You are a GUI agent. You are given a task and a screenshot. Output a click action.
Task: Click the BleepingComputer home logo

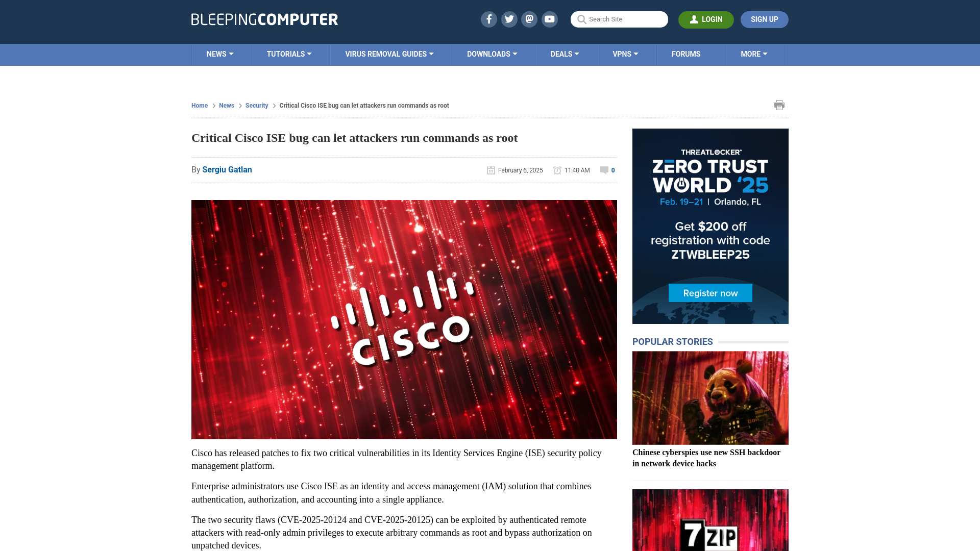pos(264,19)
